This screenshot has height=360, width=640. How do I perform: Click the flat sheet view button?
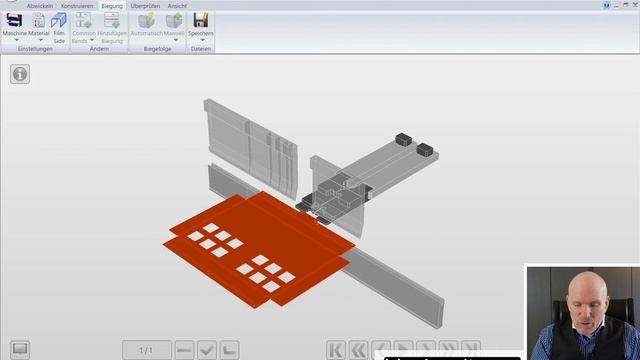tap(184, 350)
